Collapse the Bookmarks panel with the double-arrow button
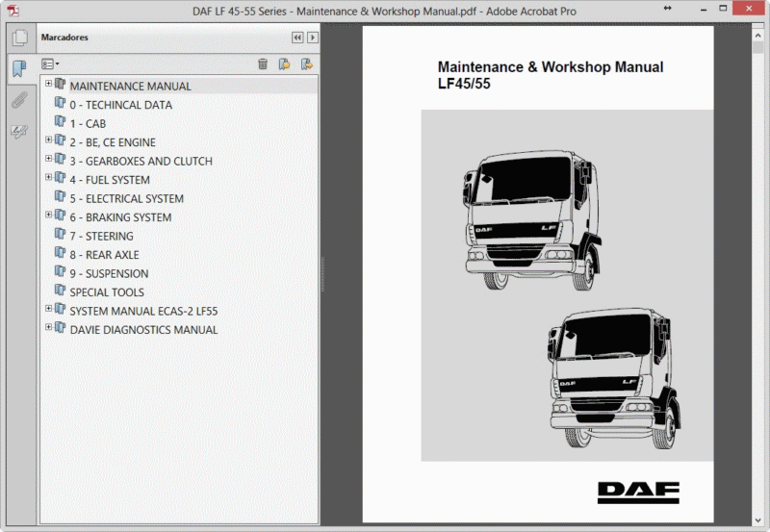This screenshot has height=532, width=770. [x=297, y=38]
